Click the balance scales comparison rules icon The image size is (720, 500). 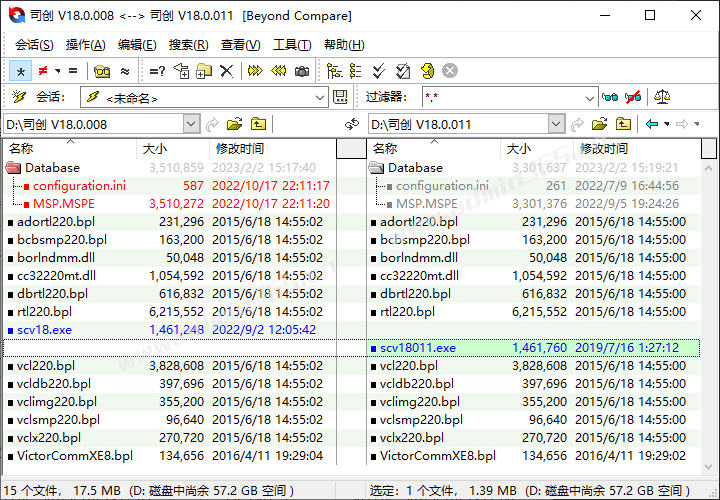point(662,97)
